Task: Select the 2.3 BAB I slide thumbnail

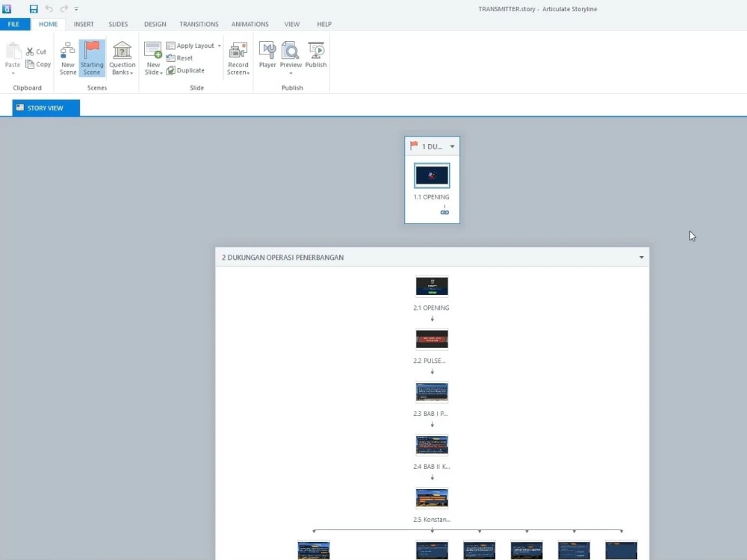Action: (x=432, y=393)
